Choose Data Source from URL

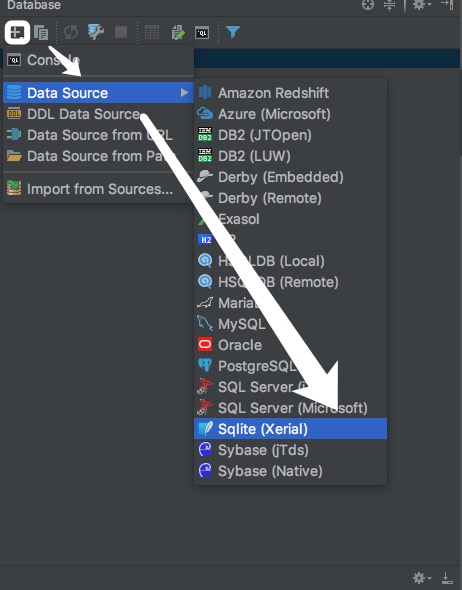pos(99,135)
